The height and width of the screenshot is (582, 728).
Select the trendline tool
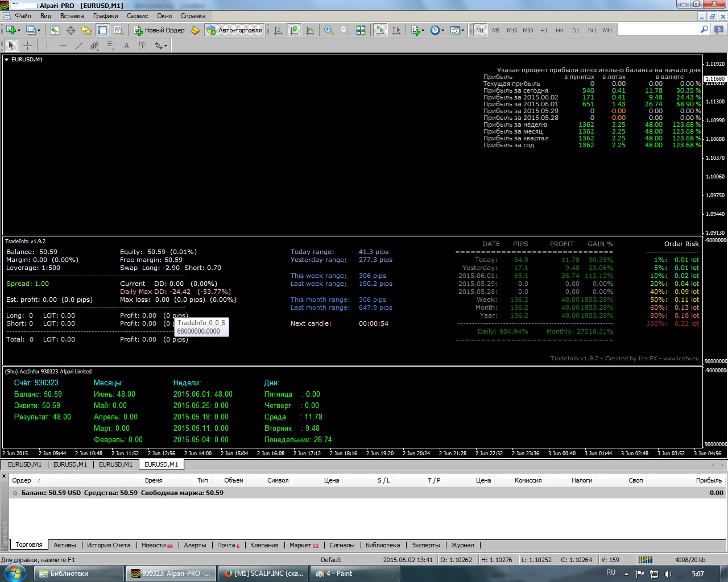point(78,45)
